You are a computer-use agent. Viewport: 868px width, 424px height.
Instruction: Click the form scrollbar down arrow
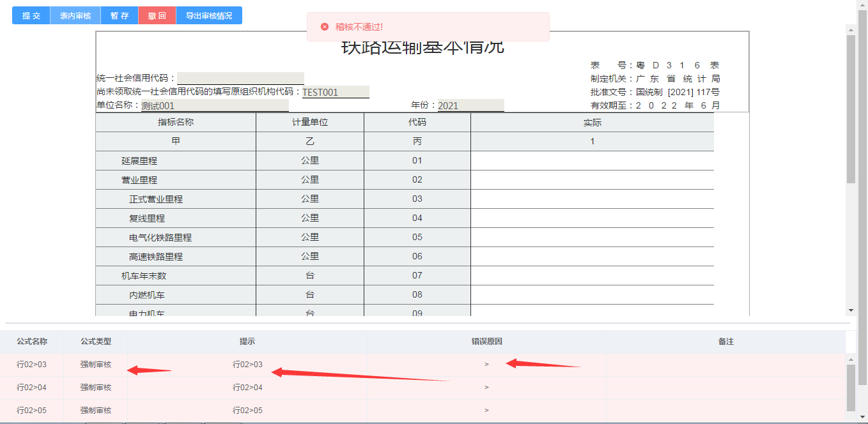[x=851, y=310]
